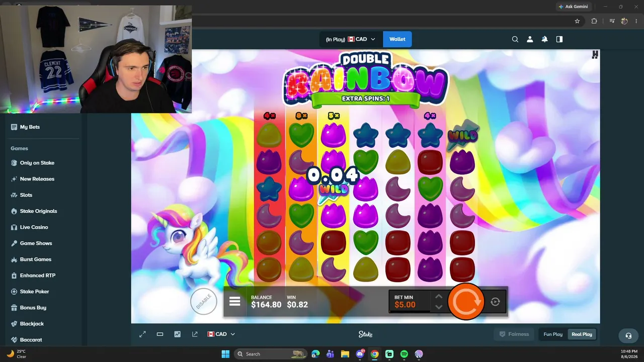Screen dimensions: 644x362
Task: Open Chrome three-dot menu
Action: [635, 21]
